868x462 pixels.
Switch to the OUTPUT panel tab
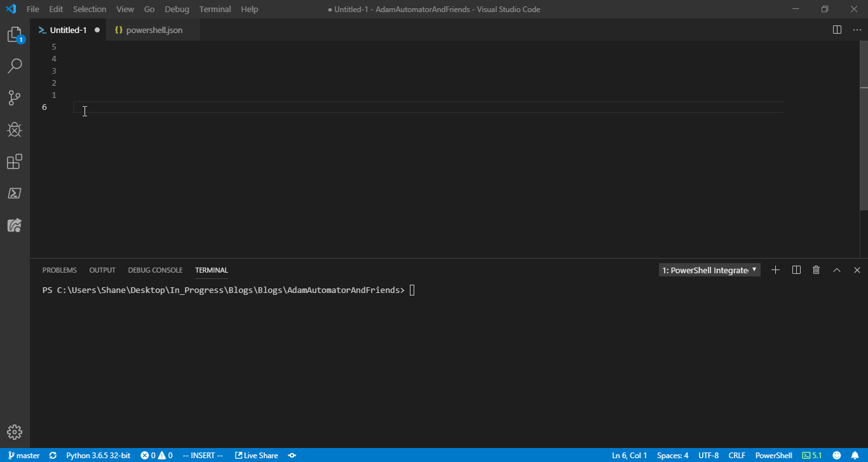pos(102,270)
